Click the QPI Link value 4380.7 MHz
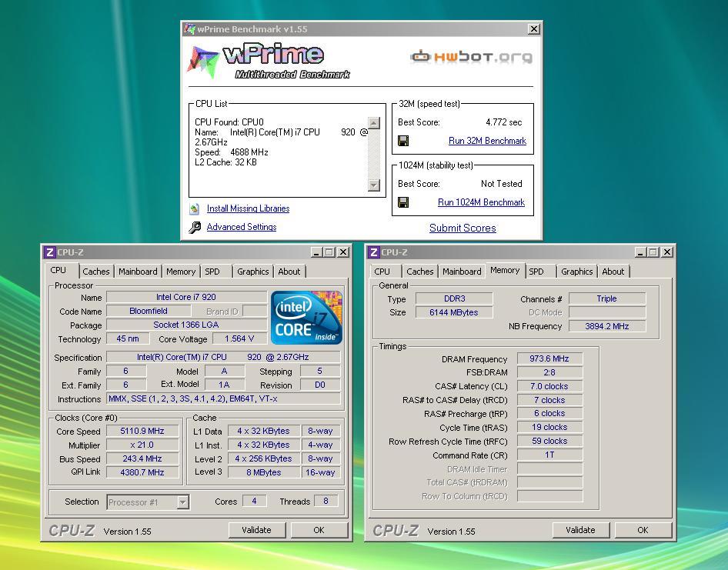This screenshot has width=728, height=570. click(142, 472)
